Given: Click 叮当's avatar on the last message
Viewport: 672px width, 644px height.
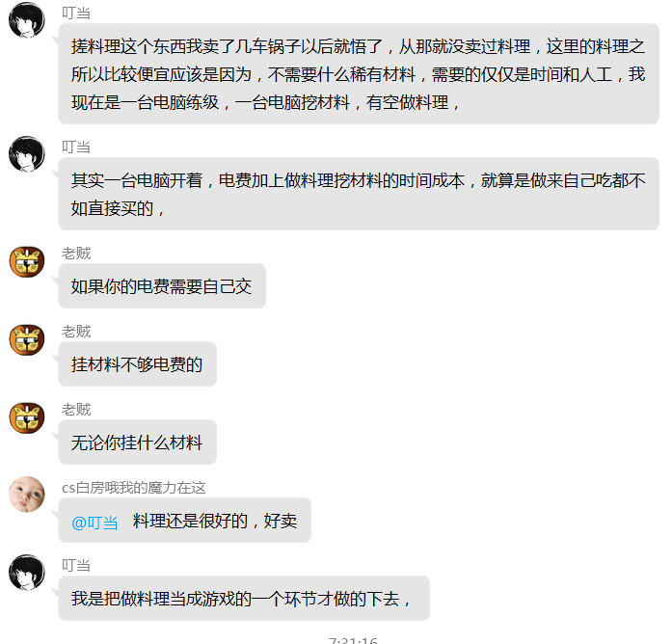Looking at the screenshot, I should [x=27, y=573].
